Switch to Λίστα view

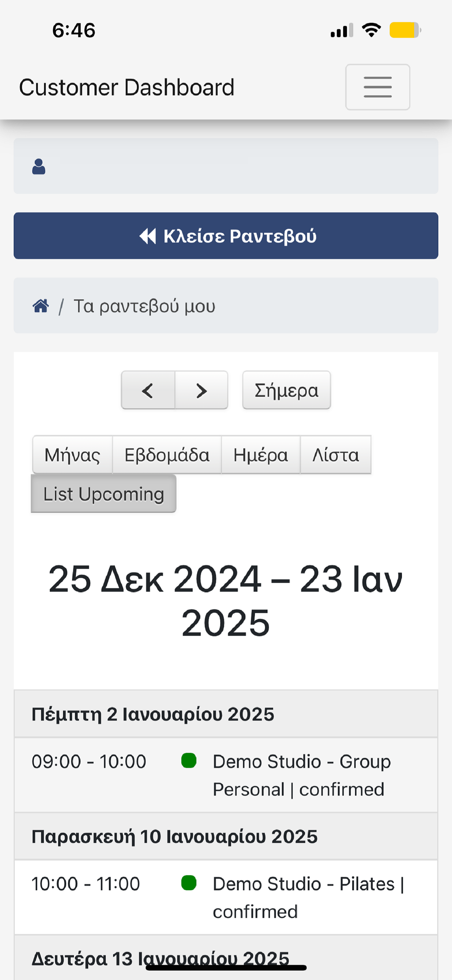coord(336,455)
